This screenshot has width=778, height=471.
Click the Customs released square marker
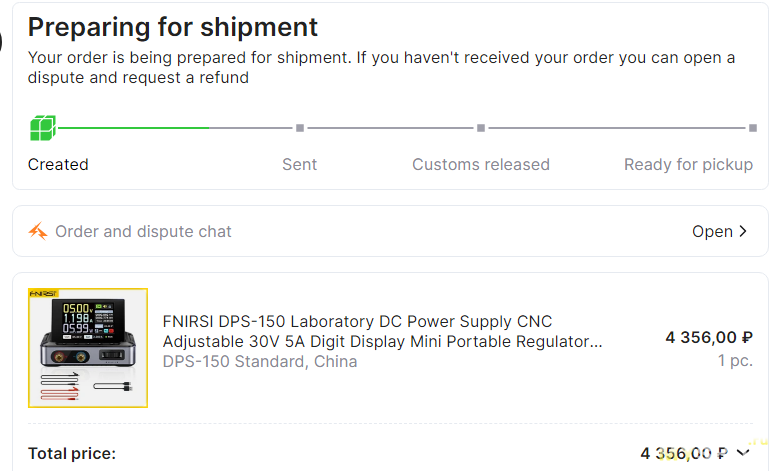(x=481, y=128)
